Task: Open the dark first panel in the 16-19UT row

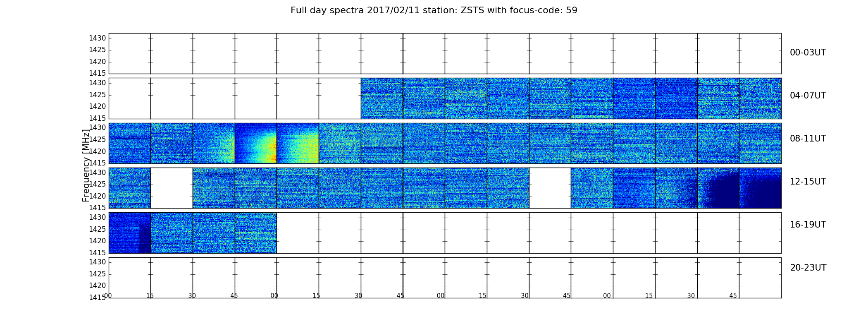Action: pos(130,233)
